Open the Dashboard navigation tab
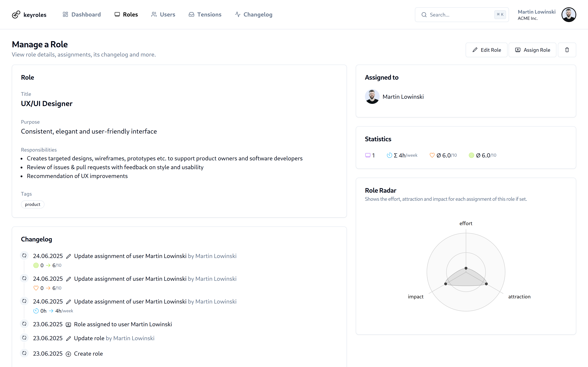 82,14
